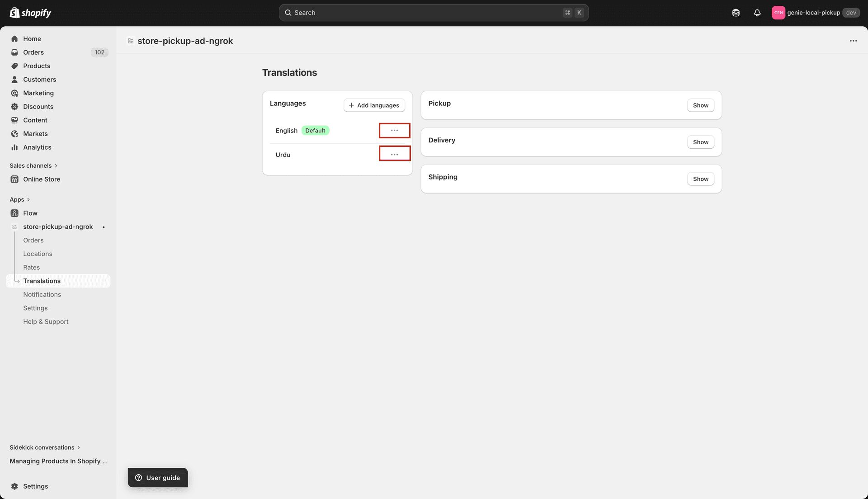Click the Shopify logo
Viewport: 868px width, 499px height.
[x=30, y=12]
